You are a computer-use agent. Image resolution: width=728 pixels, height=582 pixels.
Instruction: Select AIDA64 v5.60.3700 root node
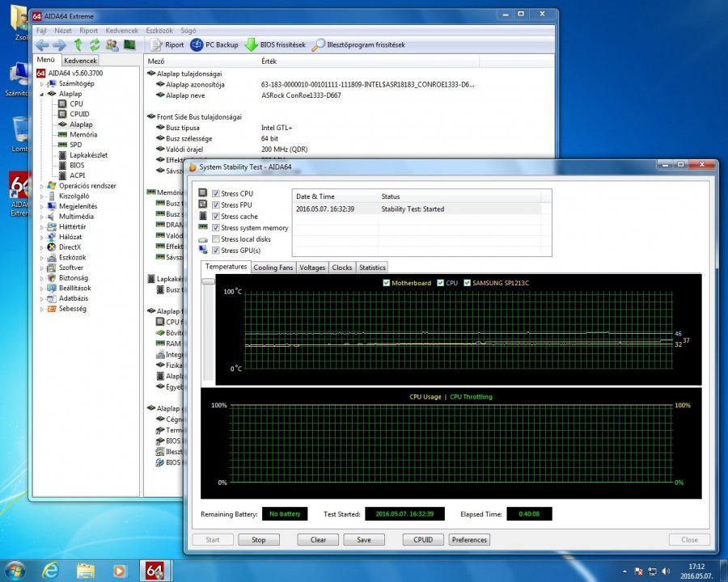[x=75, y=74]
